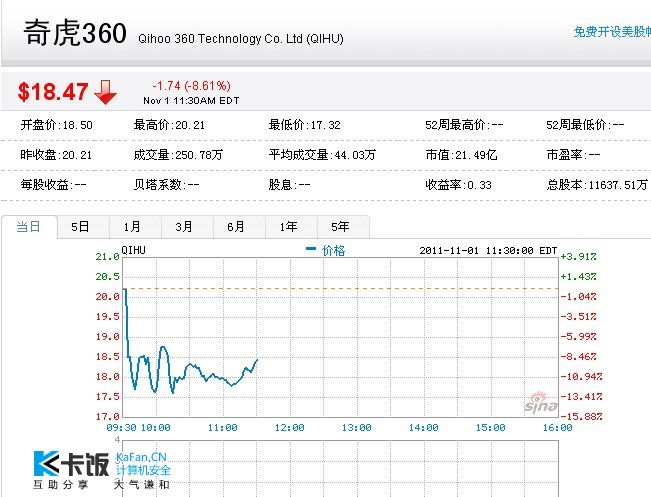Click the 昨收盘:20.21 value
This screenshot has width=651, height=497.
point(56,155)
